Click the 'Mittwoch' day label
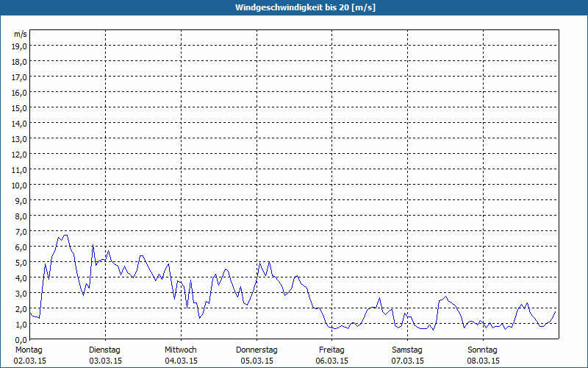Viewport: 588px width, 368px height. 180,350
